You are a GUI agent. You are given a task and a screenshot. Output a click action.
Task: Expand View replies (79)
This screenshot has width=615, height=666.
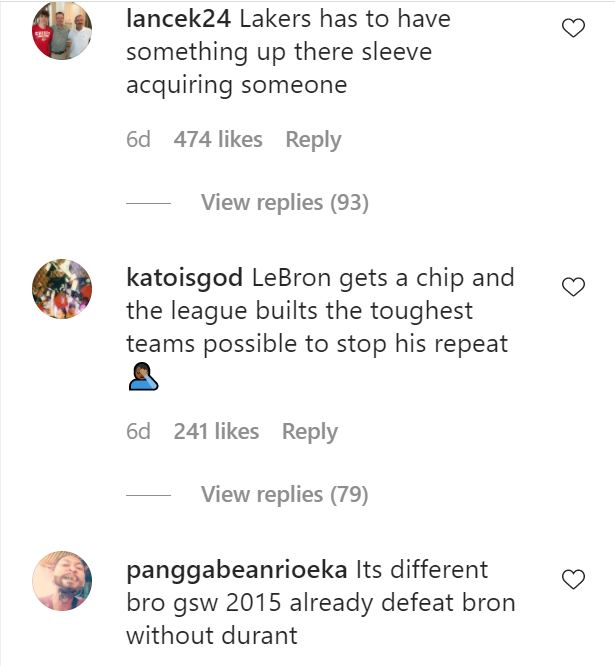(x=284, y=494)
